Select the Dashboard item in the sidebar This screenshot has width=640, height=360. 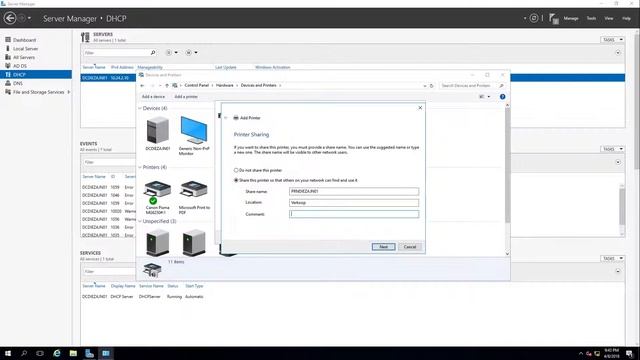[24, 40]
